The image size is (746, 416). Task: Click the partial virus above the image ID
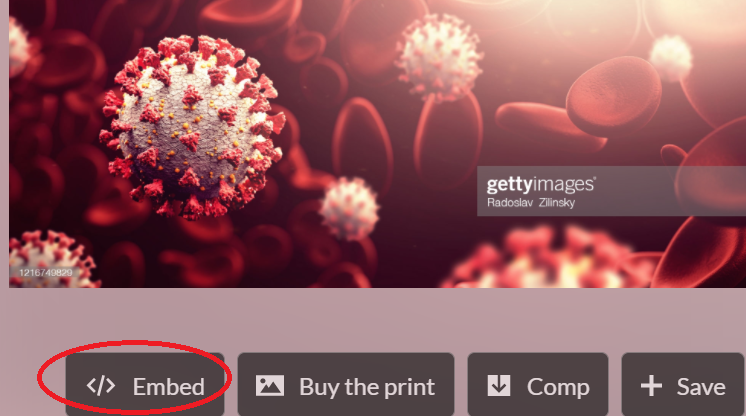click(x=48, y=257)
